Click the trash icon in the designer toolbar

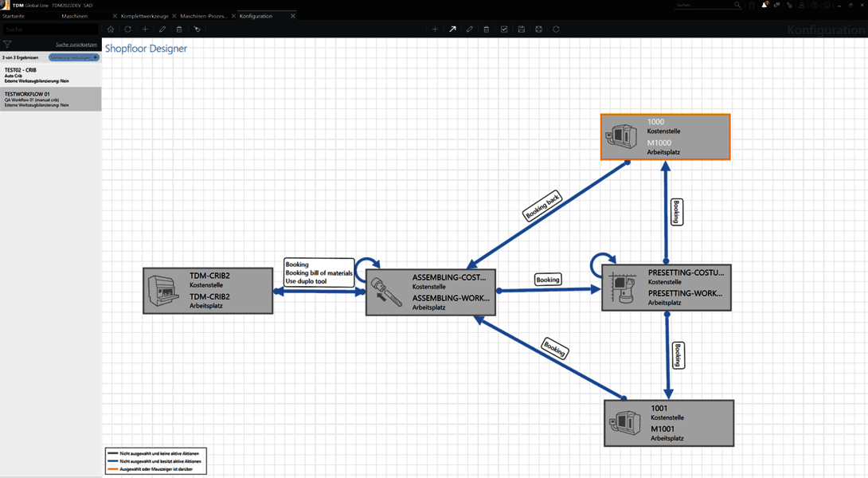[487, 29]
